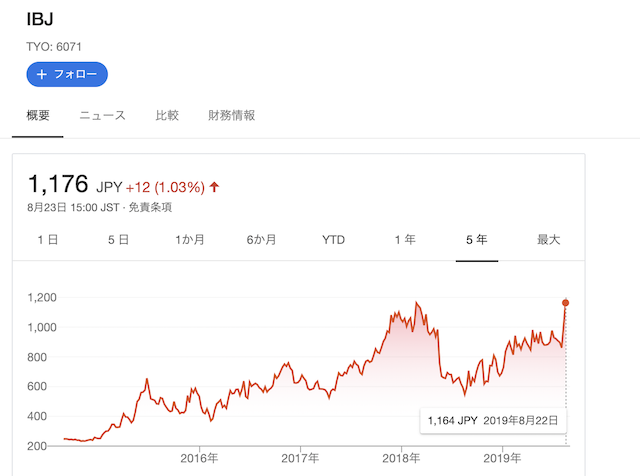The image size is (640, 476).
Task: Click the red data point on chart end
Action: click(565, 303)
